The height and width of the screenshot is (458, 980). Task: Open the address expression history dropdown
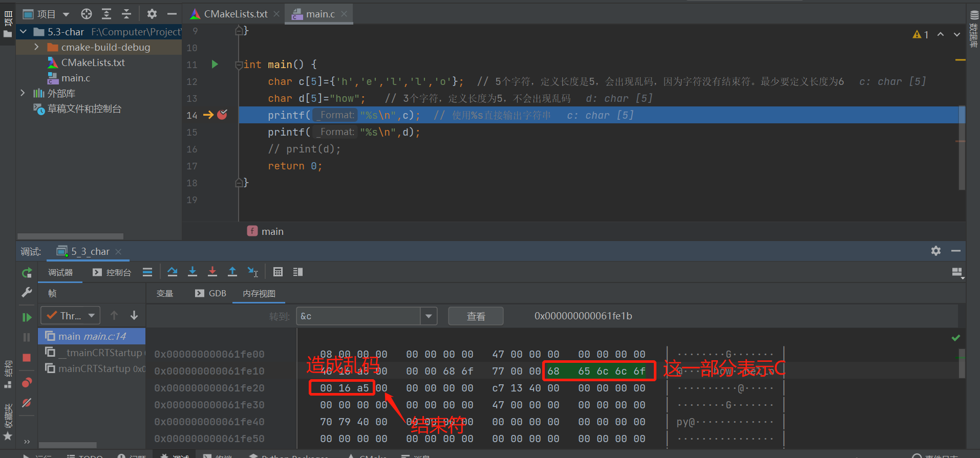point(429,316)
